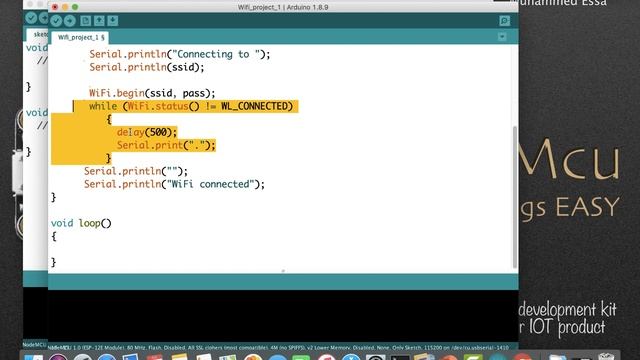Minimize the Wifi_project_1 window with yellow button
The image size is (640, 360).
click(65, 7)
